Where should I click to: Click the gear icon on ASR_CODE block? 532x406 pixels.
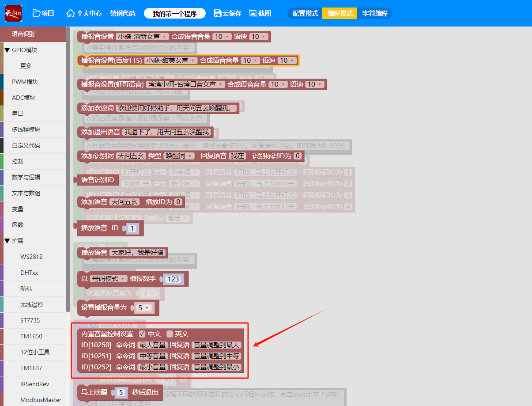point(81,325)
